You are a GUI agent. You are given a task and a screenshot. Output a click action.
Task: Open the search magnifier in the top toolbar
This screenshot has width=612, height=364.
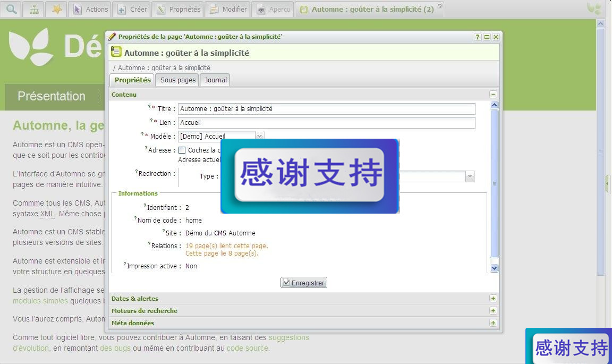(x=11, y=9)
